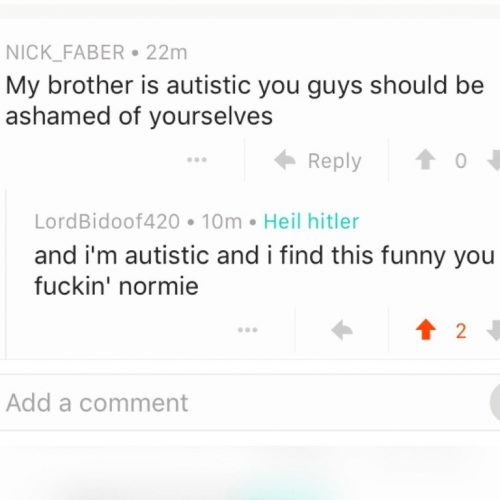Reply to LordBidoof420 via arrow icon

[x=342, y=330]
